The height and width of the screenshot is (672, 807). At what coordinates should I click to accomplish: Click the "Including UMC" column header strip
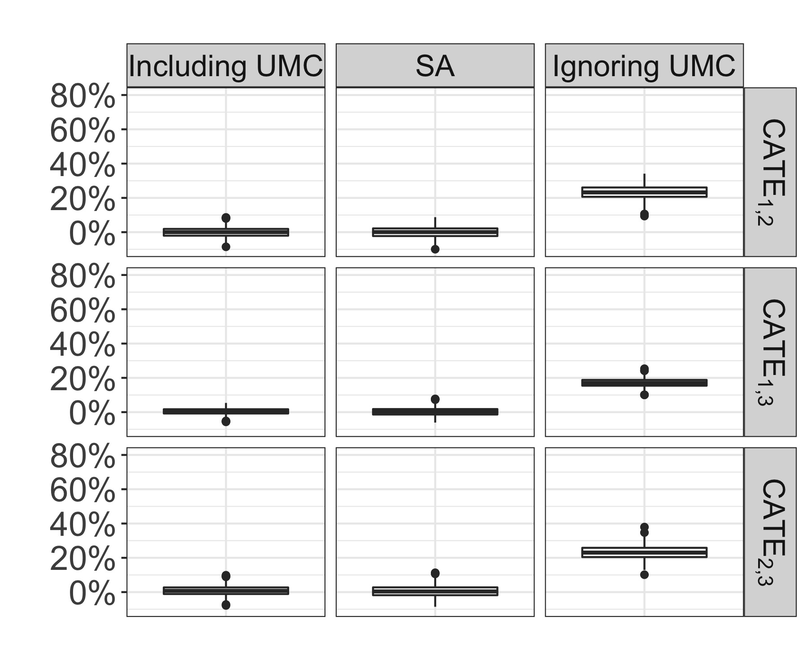(226, 66)
